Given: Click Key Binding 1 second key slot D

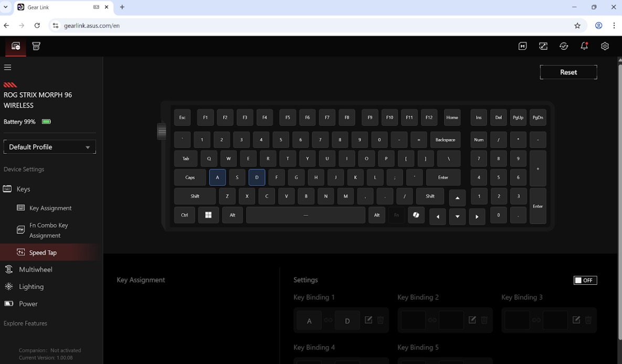Looking at the screenshot, I should pos(347,321).
